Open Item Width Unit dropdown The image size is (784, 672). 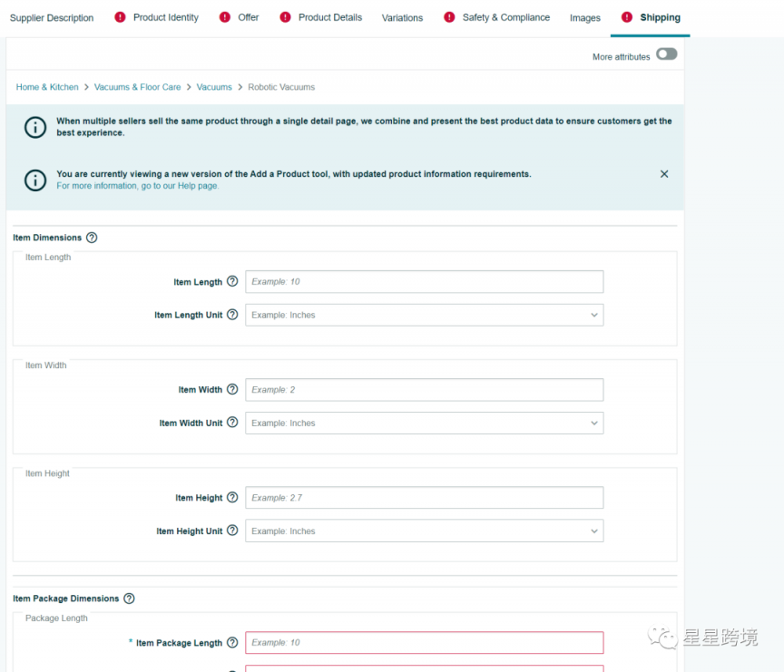point(424,423)
